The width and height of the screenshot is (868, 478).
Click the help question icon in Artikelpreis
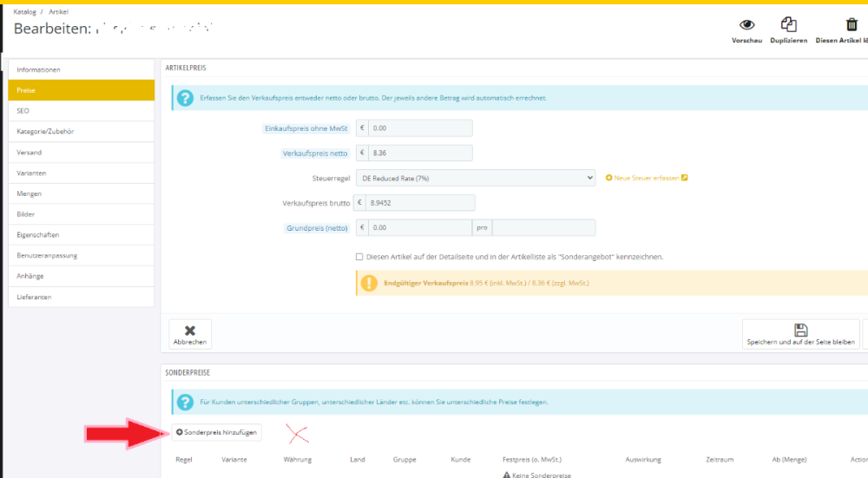pos(185,98)
